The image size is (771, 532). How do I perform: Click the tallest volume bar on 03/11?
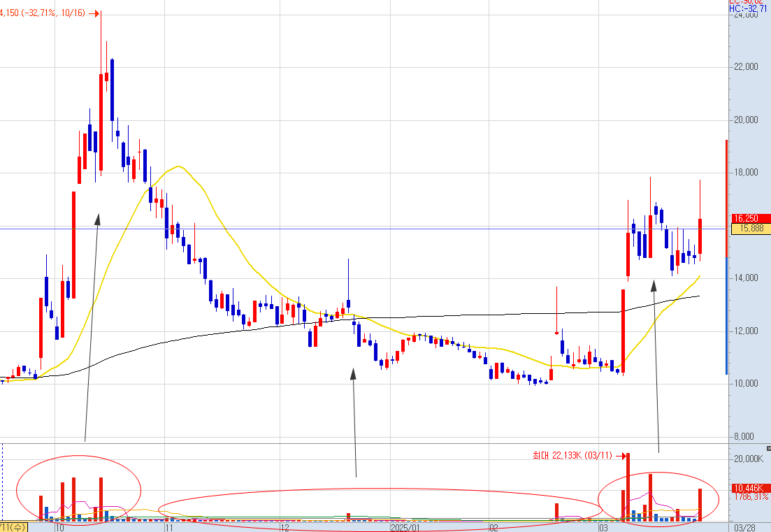(x=628, y=487)
